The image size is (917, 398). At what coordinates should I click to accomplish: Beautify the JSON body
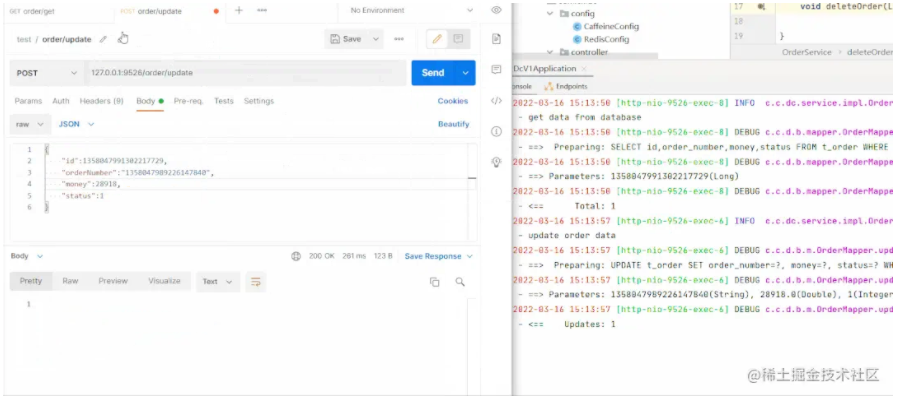tap(453, 124)
